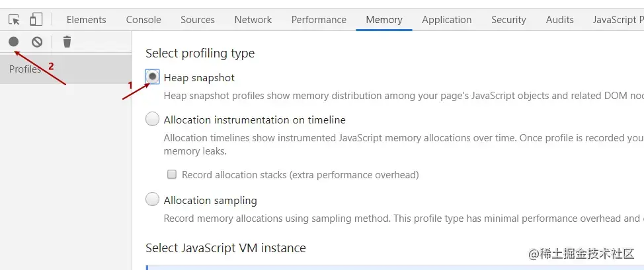Enable Record allocation stacks checkbox
Image resolution: width=644 pixels, height=270 pixels.
(172, 175)
